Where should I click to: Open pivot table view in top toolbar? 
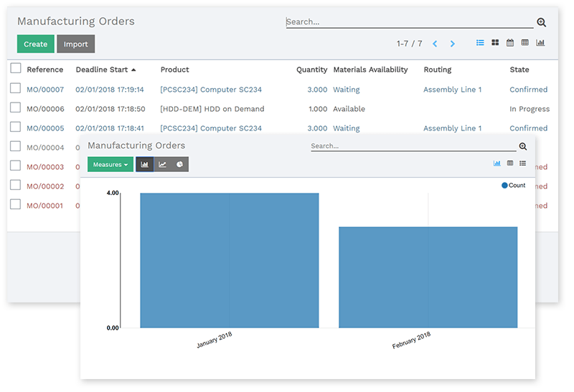point(525,43)
